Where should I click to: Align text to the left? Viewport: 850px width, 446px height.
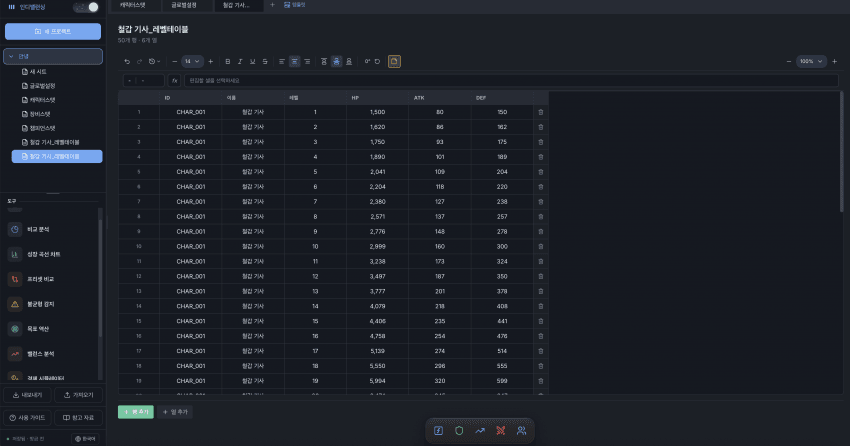point(282,62)
